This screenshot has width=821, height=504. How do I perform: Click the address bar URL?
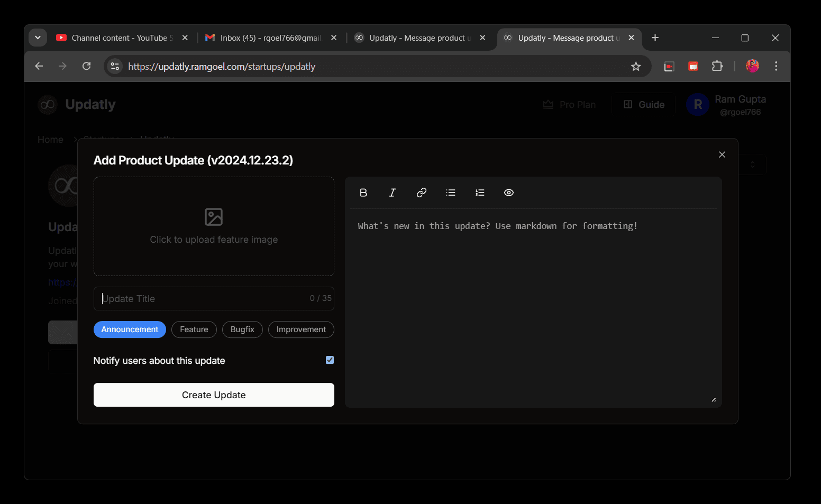222,67
